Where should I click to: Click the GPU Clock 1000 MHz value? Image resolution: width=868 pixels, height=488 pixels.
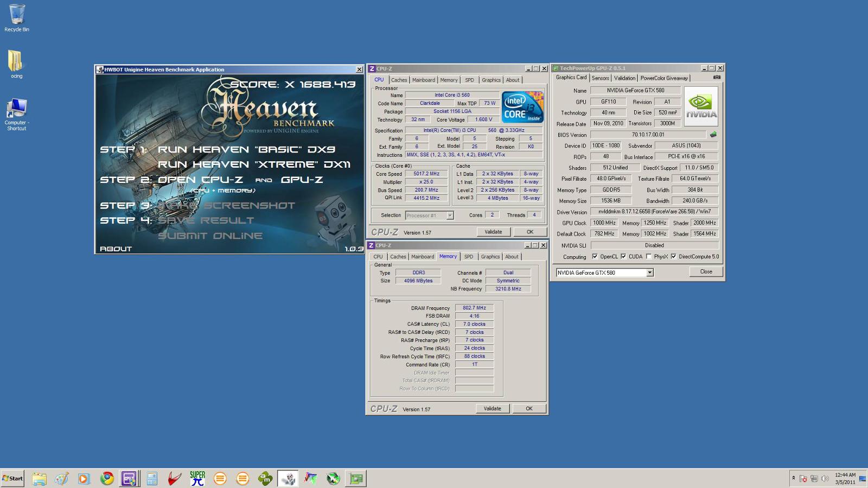604,223
